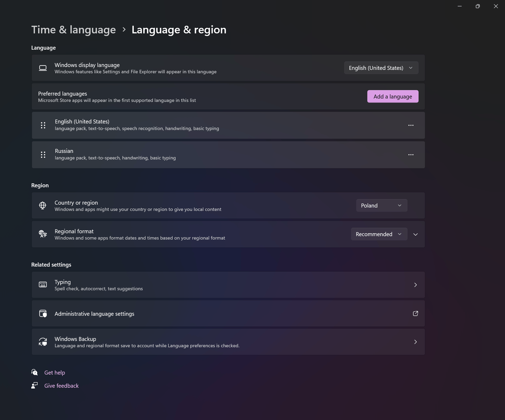
Task: Go back to Time & language breadcrumb
Action: [74, 30]
